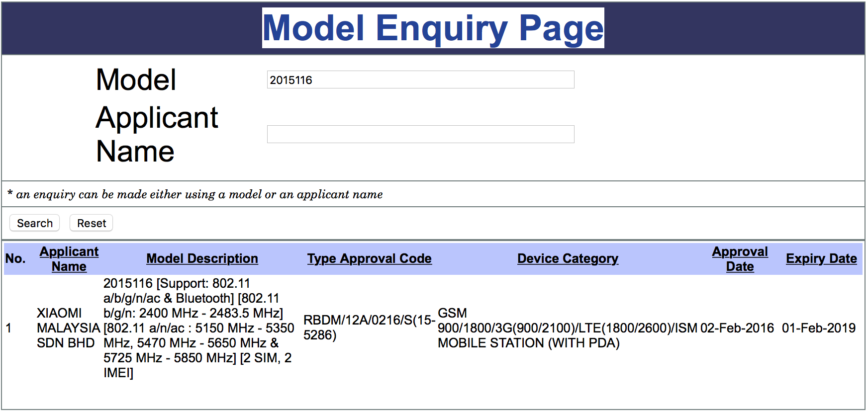The height and width of the screenshot is (411, 868).
Task: Sort by Device Category column header
Action: click(568, 258)
